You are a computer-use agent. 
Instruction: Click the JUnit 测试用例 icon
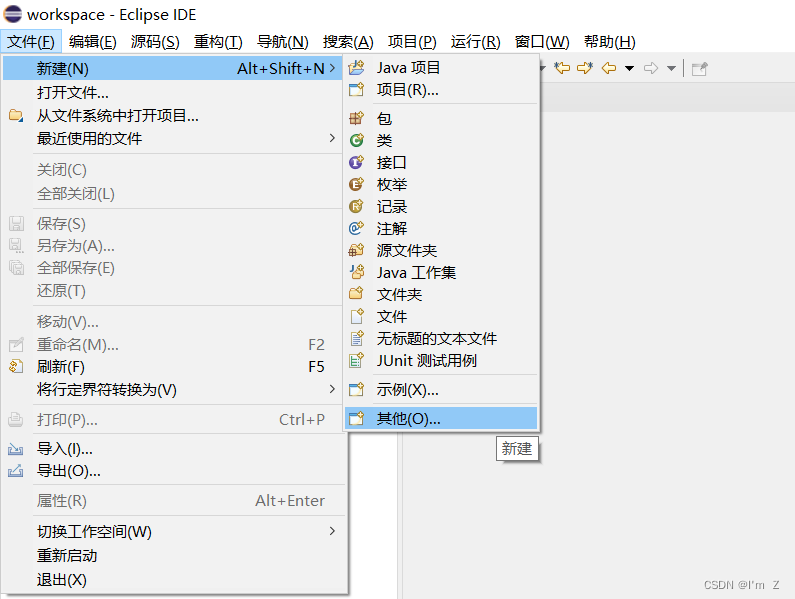point(356,361)
